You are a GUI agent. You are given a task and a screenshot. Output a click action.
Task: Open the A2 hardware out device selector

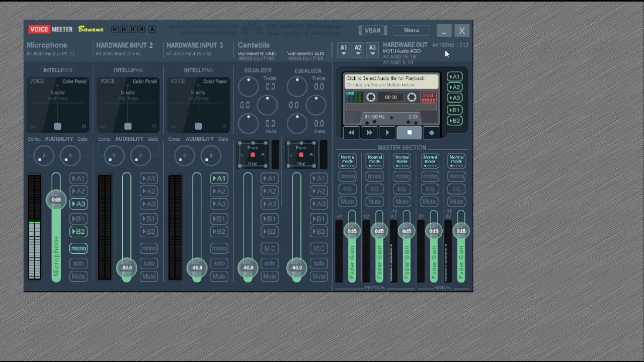tap(358, 49)
